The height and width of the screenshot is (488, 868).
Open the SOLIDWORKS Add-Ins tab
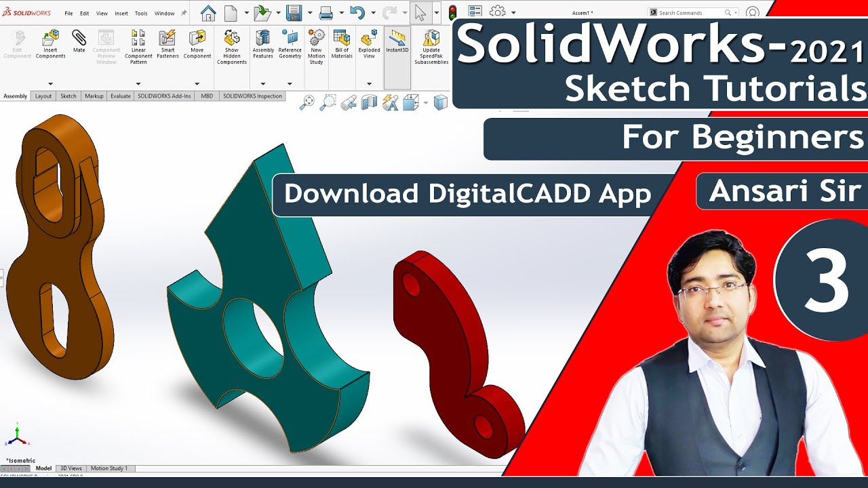point(165,96)
